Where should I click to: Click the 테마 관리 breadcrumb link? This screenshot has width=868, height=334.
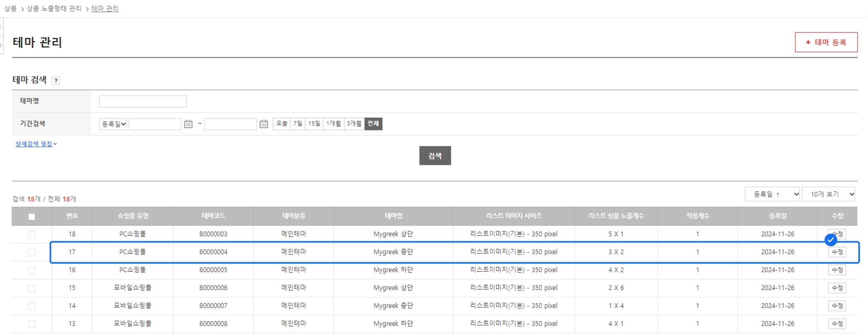[105, 8]
